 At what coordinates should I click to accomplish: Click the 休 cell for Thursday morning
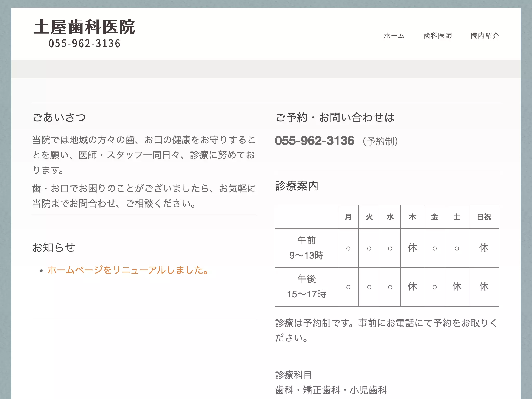coord(413,248)
